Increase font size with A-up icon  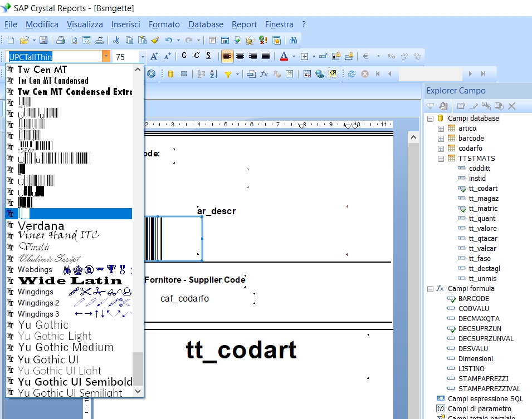tap(154, 56)
